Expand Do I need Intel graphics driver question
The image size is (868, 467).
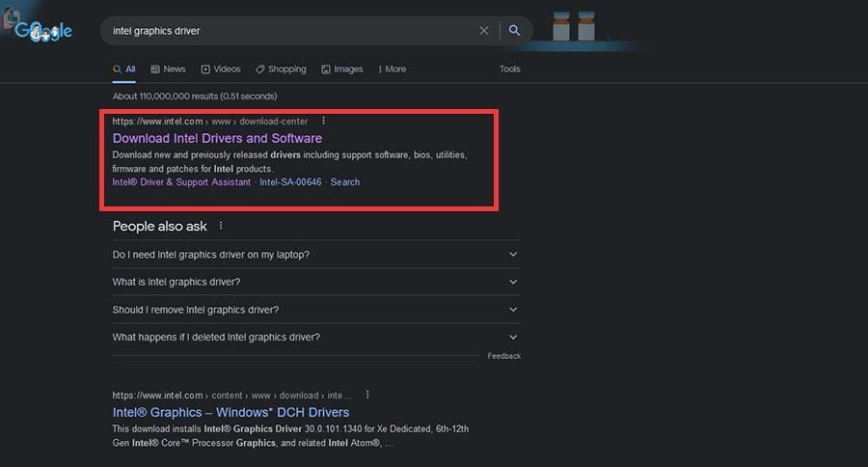tap(316, 255)
